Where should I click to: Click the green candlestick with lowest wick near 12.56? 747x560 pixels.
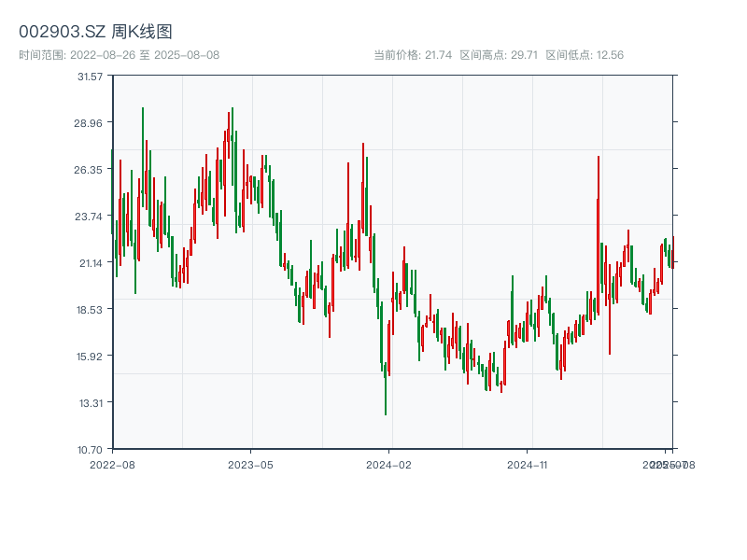click(x=386, y=388)
